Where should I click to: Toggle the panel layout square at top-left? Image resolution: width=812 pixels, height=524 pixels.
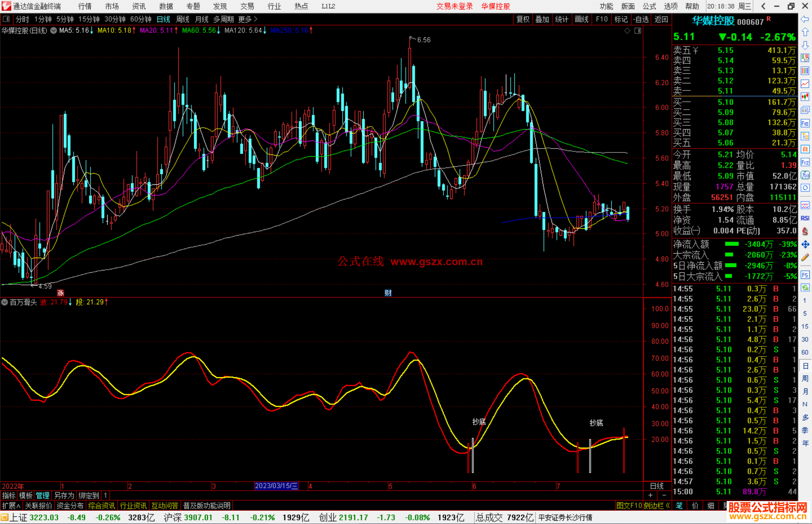(x=6, y=19)
